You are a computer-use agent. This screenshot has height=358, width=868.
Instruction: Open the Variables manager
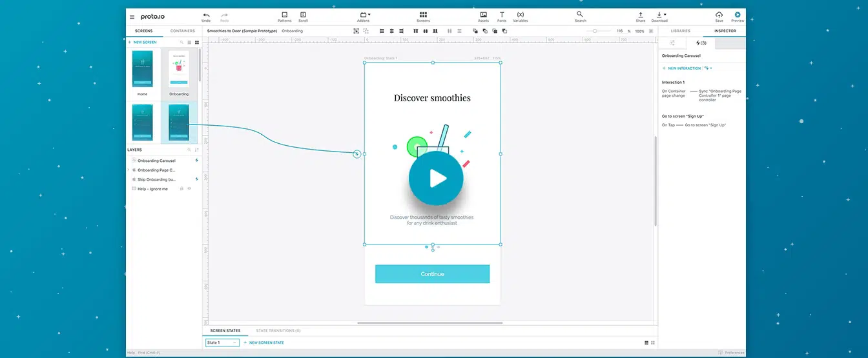tap(521, 15)
